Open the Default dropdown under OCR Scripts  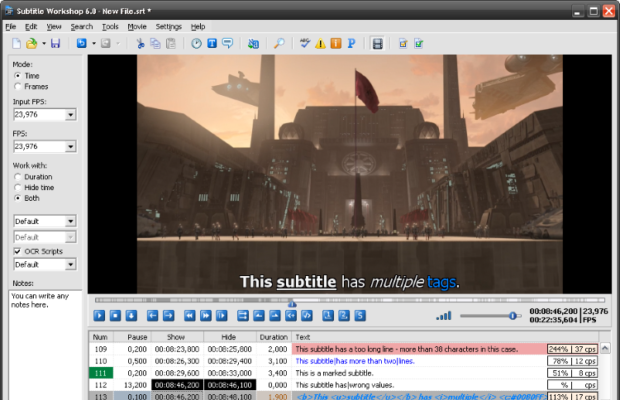[x=70, y=264]
